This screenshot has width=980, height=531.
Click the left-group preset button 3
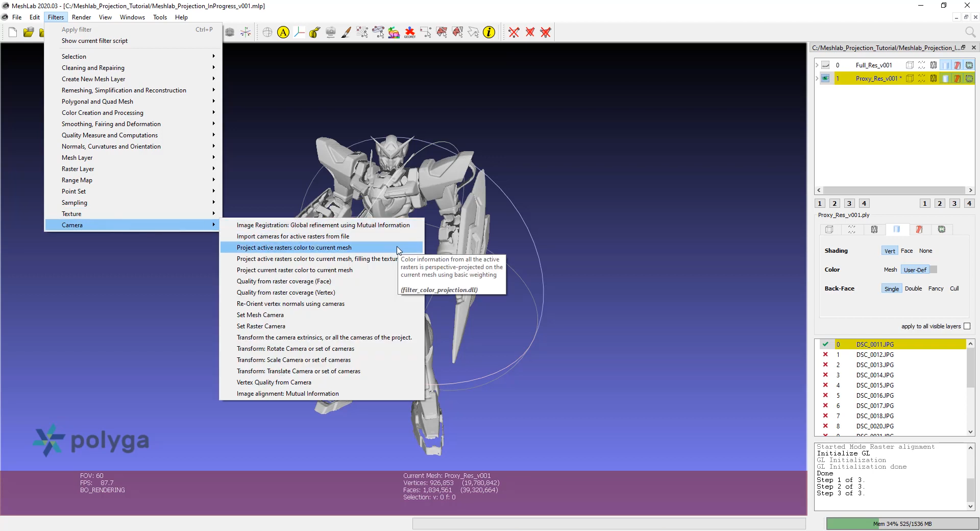849,203
